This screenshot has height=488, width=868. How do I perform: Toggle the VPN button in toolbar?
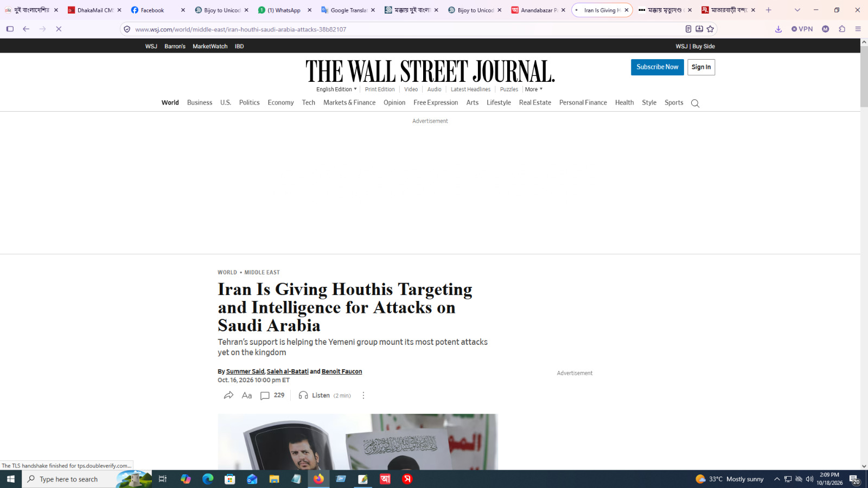click(x=802, y=29)
